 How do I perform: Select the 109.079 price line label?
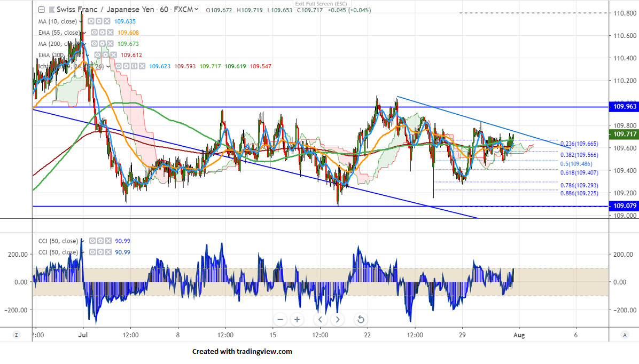[624, 206]
